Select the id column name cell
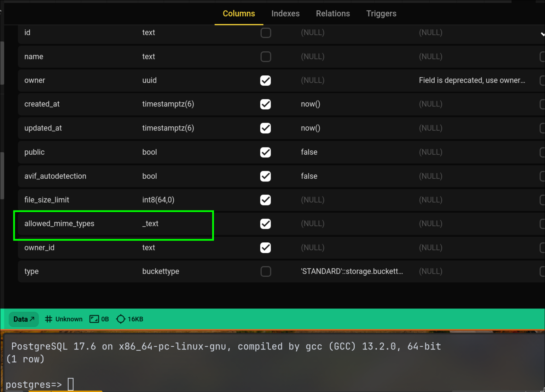 pos(27,33)
